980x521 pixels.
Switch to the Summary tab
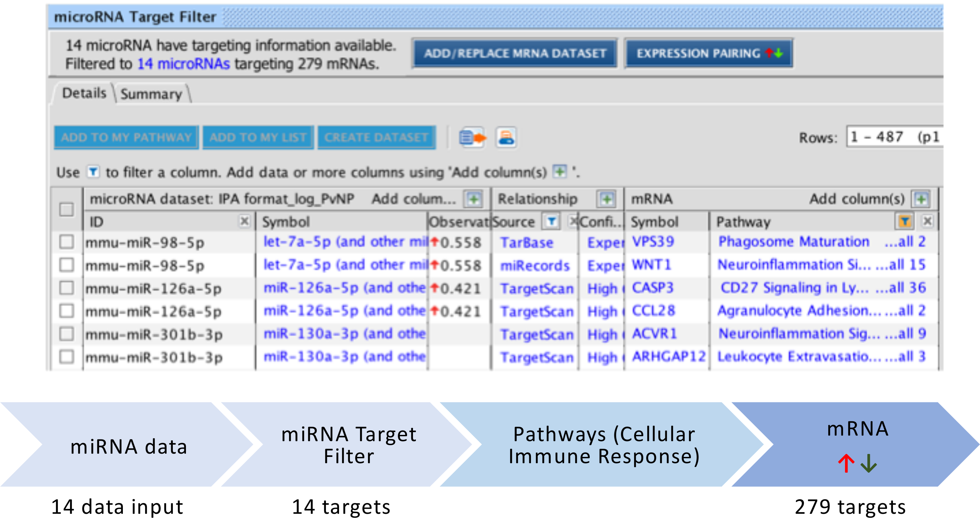click(x=151, y=94)
